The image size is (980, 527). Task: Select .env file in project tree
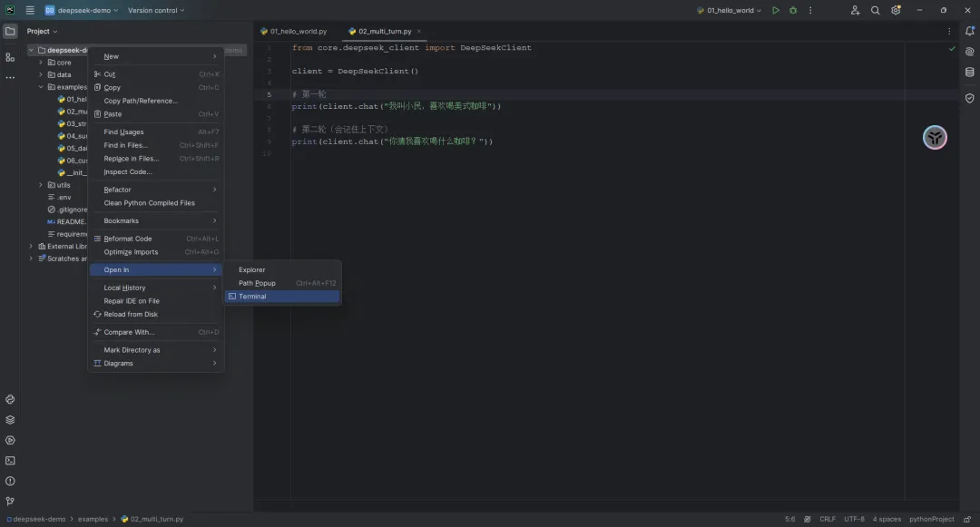pyautogui.click(x=60, y=198)
